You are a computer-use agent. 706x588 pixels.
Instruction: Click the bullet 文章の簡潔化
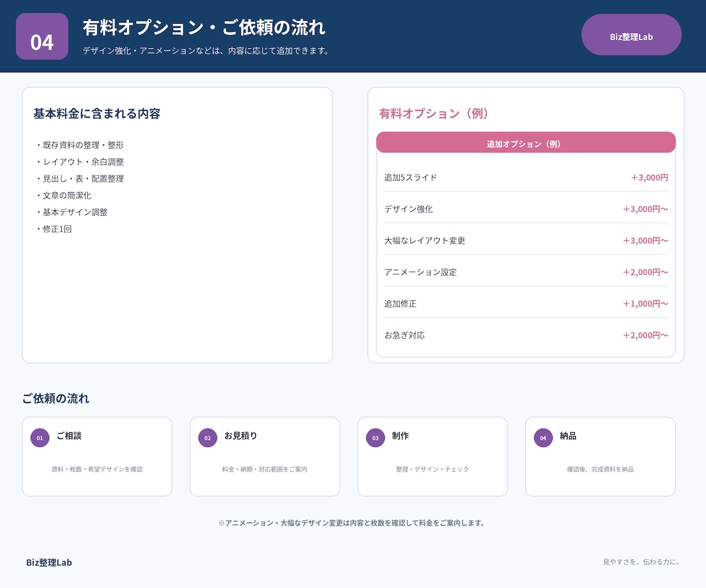point(63,195)
